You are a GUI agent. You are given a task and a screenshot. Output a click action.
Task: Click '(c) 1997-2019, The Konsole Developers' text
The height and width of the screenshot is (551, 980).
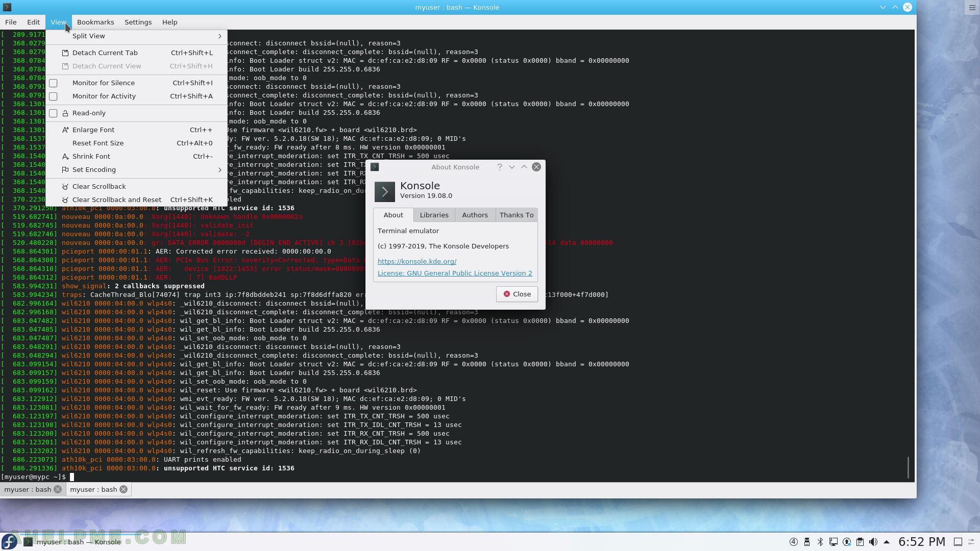tap(443, 246)
